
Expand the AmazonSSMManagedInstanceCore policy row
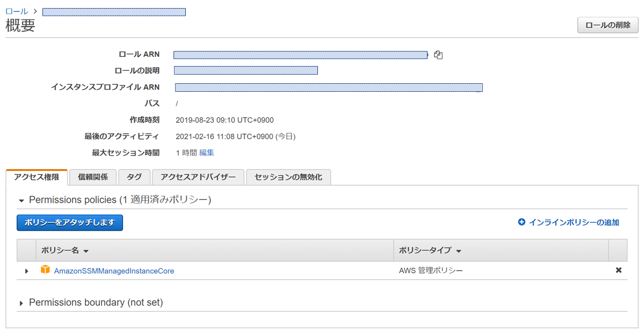click(26, 271)
